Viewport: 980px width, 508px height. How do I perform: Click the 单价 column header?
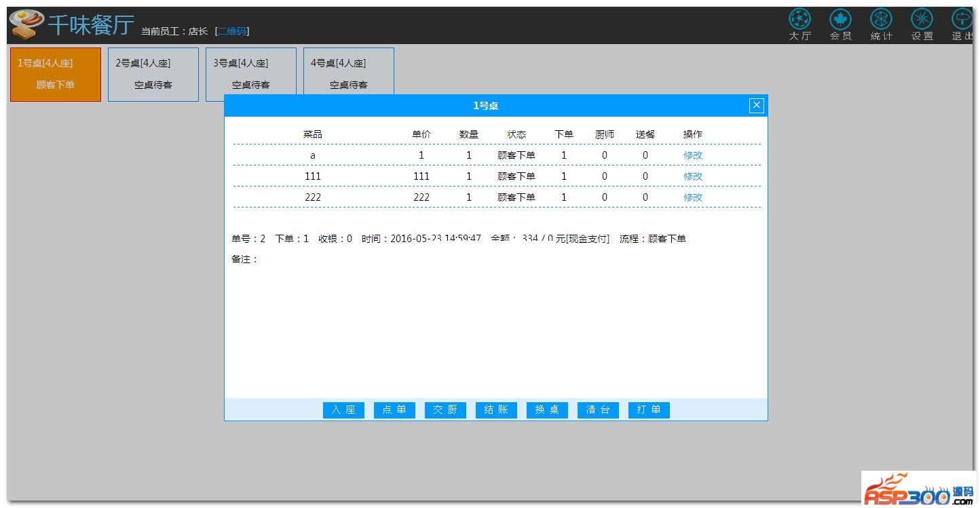(421, 134)
